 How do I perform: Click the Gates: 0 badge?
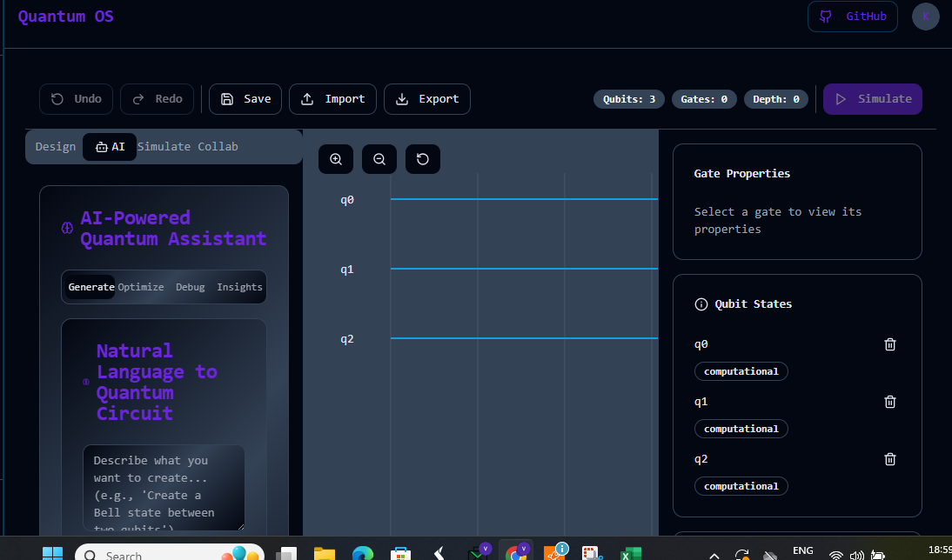coord(704,99)
